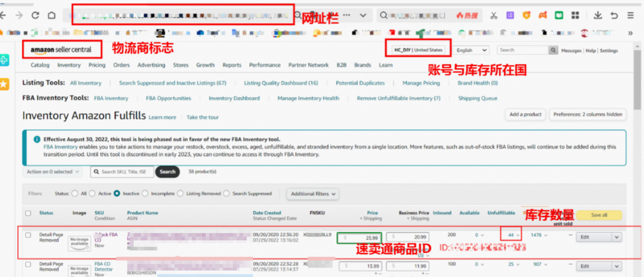Viewport: 644px width, 277px height.
Task: Open the Reports menu
Action: (231, 65)
